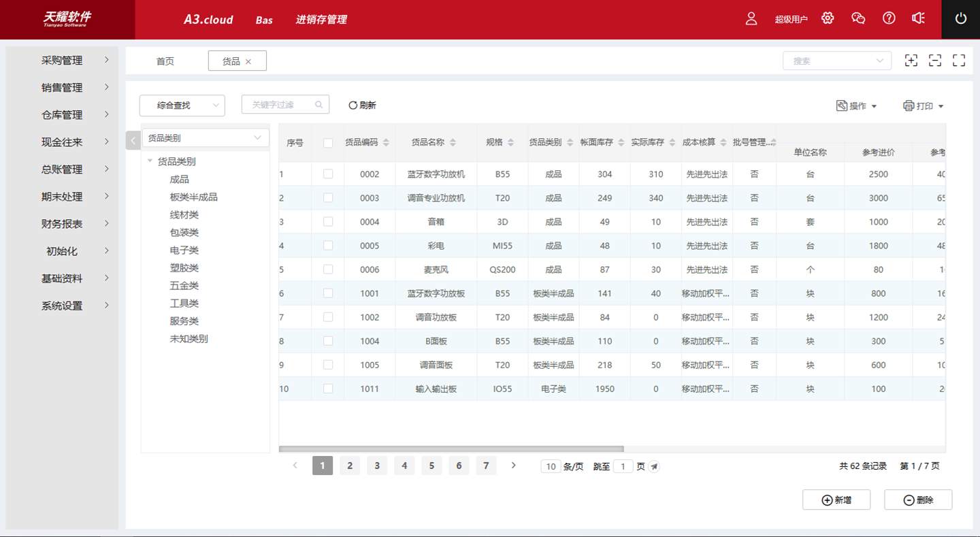Screen dimensions: 980x537
Task: Click the user profile icon
Action: [751, 19]
